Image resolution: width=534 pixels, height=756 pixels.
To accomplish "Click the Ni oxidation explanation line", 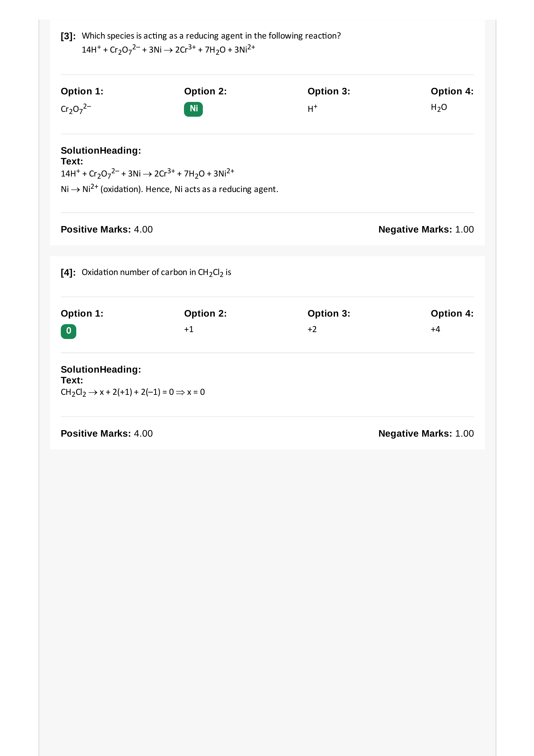I will pos(170,189).
